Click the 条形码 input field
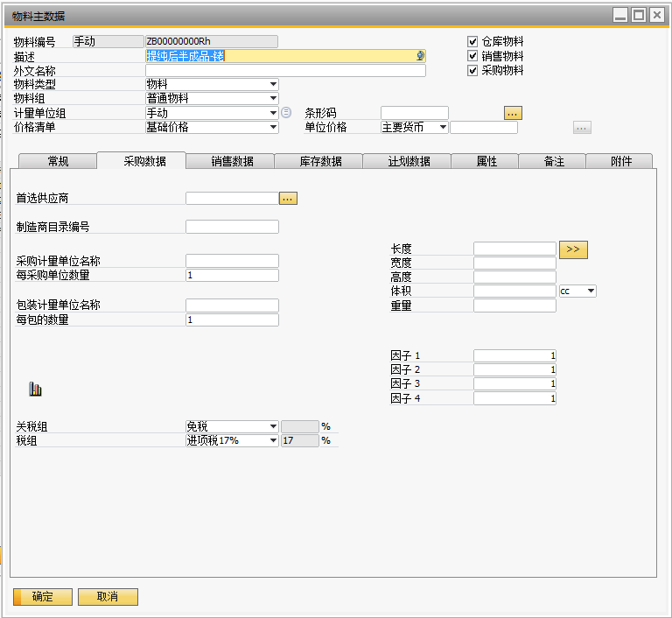Viewport: 672px width, 618px height. click(415, 113)
